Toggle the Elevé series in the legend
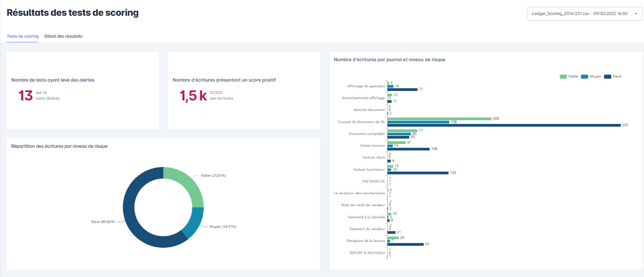Viewport: 644px width, 277px height. [x=613, y=77]
